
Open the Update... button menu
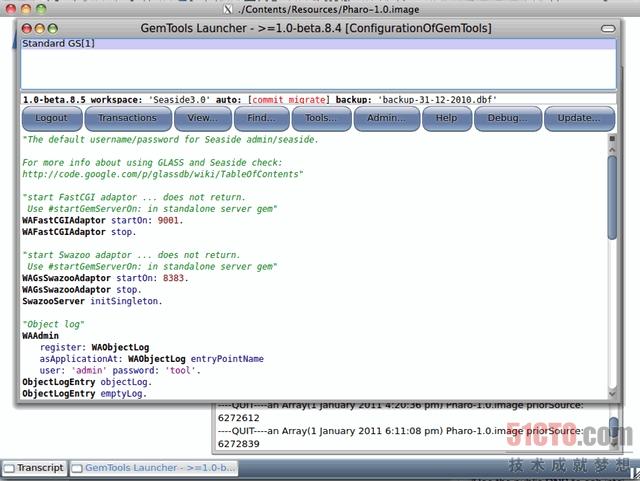[x=579, y=118]
